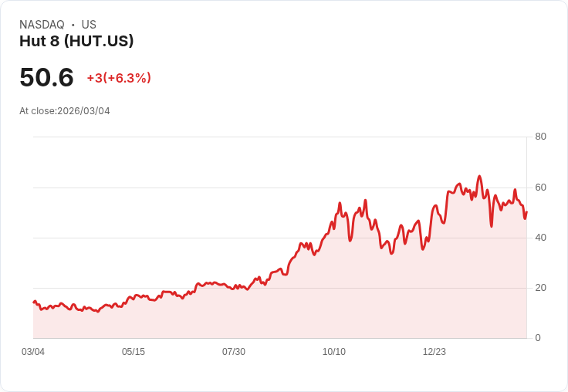Click the +3(+6.3%) price change
Screen dimensions: 568x392
(119, 78)
